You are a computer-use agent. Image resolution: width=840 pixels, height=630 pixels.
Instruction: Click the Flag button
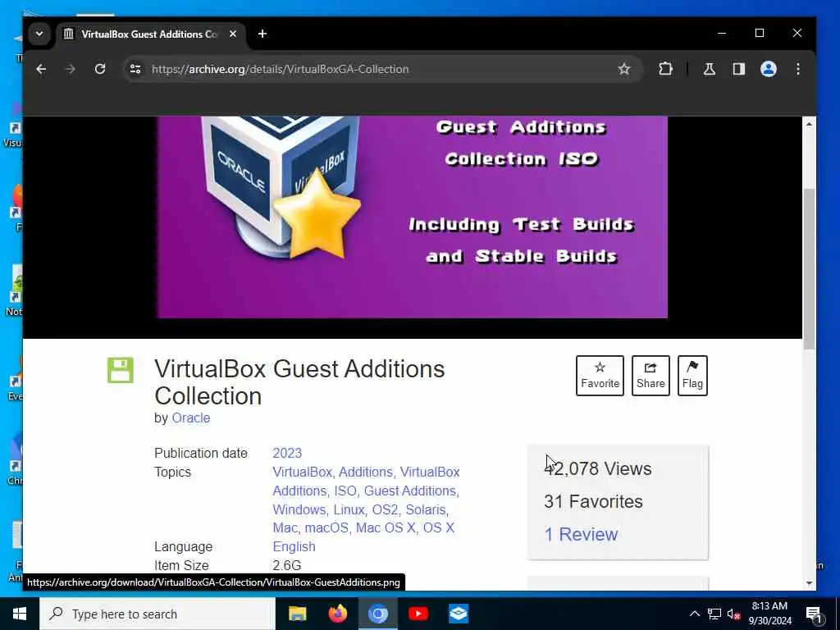click(692, 376)
